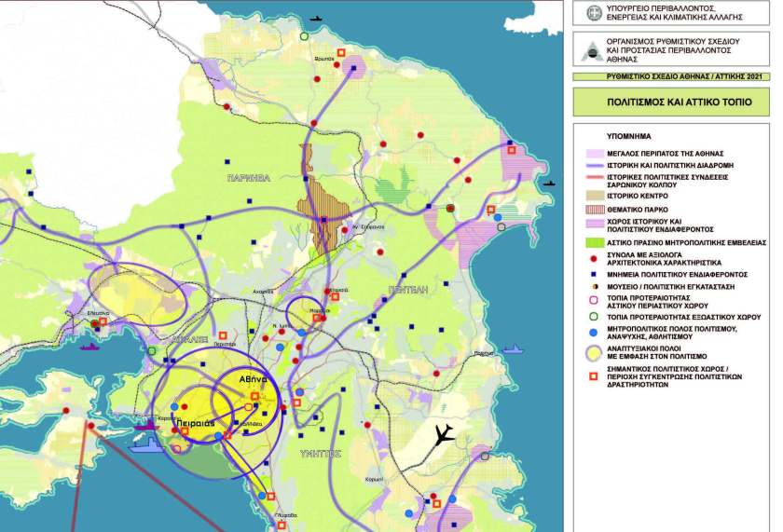
Task: Click the tan ΙΣΤΟΡΙΚΟ ΚΕΝΤΡΟ legend swatch
Action: [x=595, y=196]
